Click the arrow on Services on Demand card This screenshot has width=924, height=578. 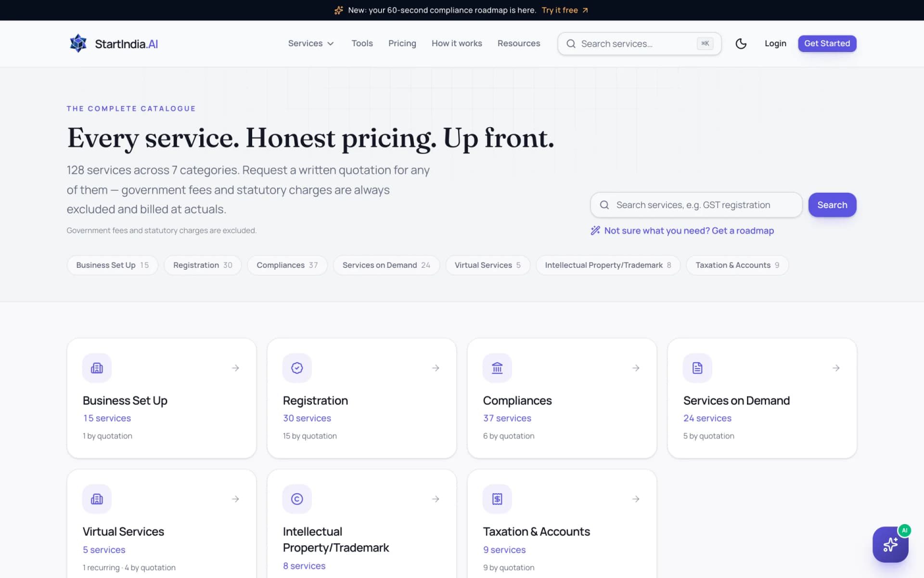coord(836,368)
